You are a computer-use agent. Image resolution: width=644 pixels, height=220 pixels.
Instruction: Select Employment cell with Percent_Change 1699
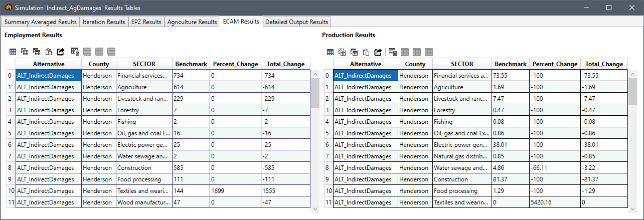tap(235, 191)
